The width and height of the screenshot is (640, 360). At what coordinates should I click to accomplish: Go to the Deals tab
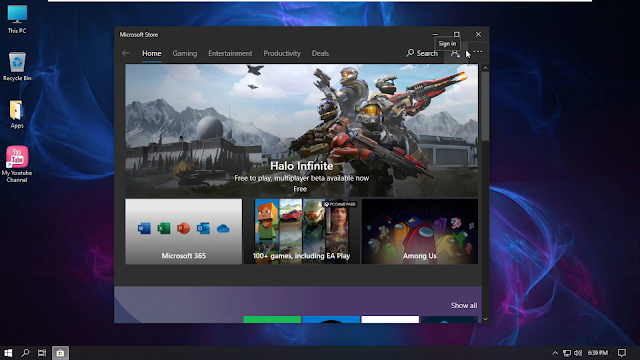pyautogui.click(x=320, y=53)
